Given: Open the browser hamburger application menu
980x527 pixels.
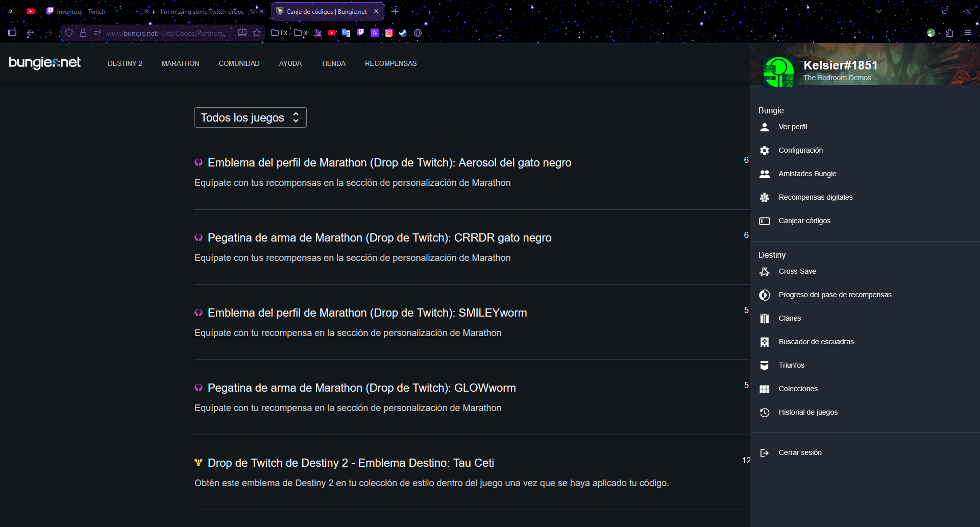Looking at the screenshot, I should 968,33.
